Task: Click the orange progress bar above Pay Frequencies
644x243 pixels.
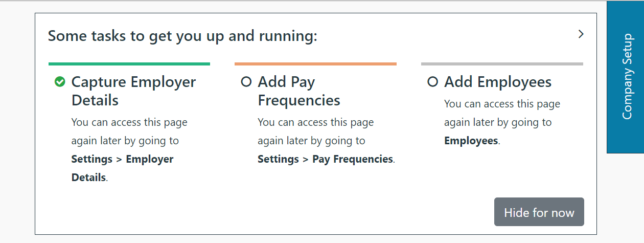Action: click(x=315, y=64)
